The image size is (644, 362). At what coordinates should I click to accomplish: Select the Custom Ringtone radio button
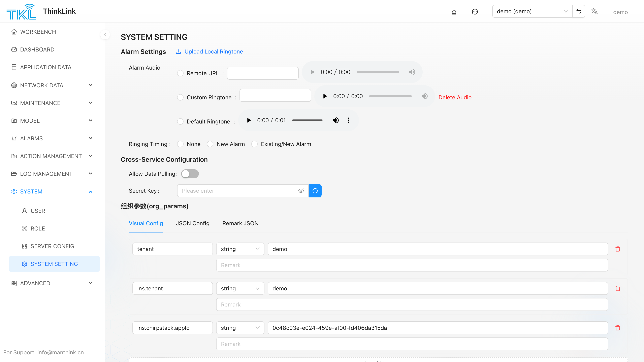click(x=180, y=97)
